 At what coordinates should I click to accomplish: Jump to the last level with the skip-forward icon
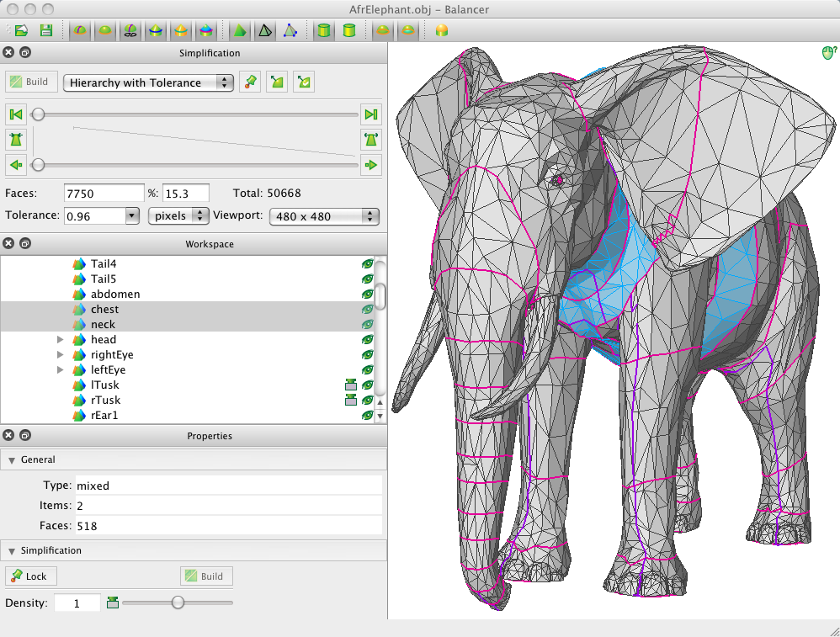tap(371, 114)
